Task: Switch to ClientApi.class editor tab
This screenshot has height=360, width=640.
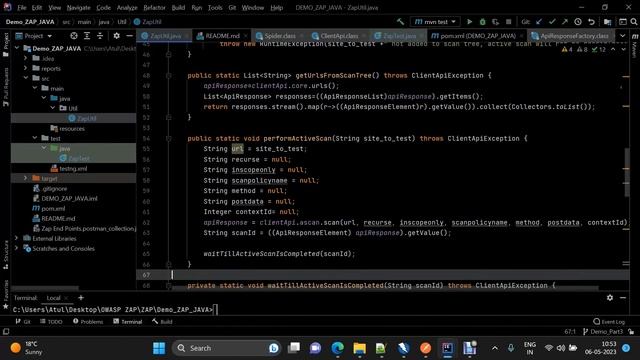Action: tap(339, 36)
